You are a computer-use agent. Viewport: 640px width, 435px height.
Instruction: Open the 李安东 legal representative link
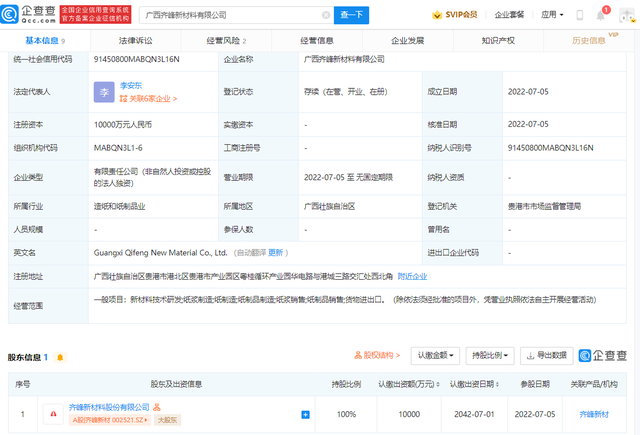coord(131,86)
